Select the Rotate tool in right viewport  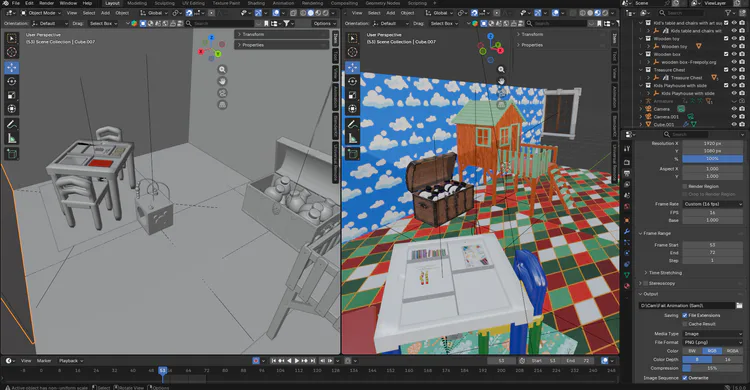pyautogui.click(x=353, y=81)
